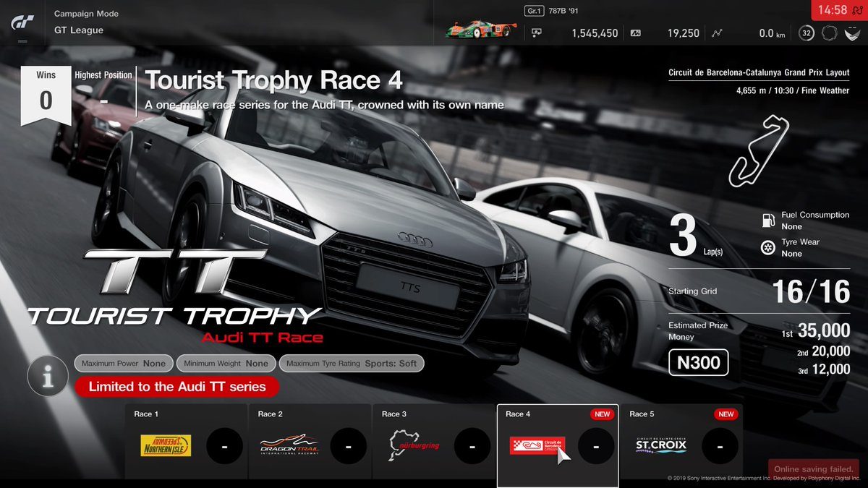Viewport: 868px width, 488px height.
Task: Click the Wins 0 flag badge
Action: click(46, 95)
